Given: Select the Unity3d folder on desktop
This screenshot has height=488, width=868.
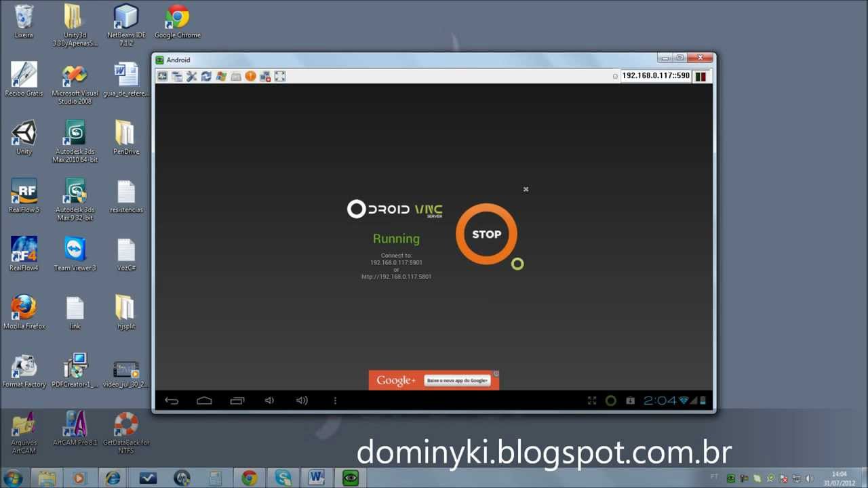Looking at the screenshot, I should click(75, 25).
